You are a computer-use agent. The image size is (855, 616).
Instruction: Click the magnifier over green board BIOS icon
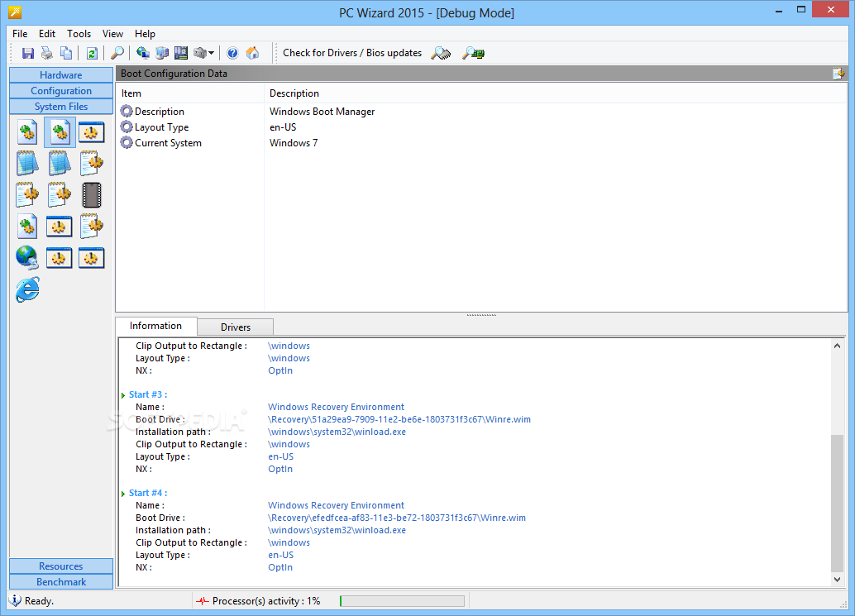click(x=473, y=53)
